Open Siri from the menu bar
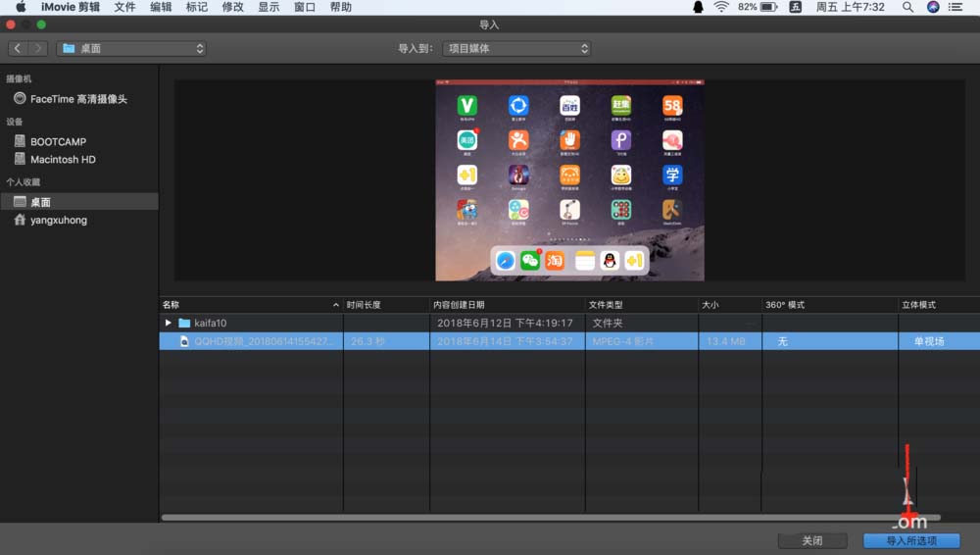This screenshot has height=555, width=980. [933, 7]
